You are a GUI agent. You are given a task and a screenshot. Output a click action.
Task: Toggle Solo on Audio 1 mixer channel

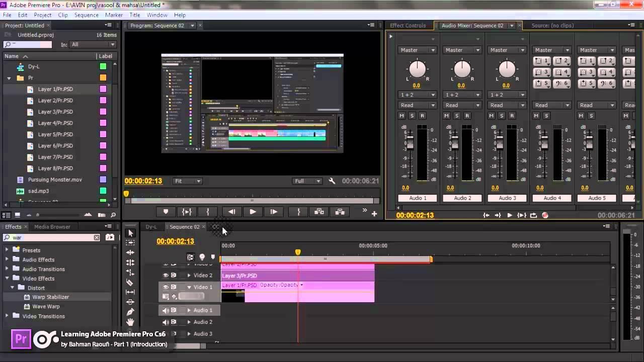[412, 116]
